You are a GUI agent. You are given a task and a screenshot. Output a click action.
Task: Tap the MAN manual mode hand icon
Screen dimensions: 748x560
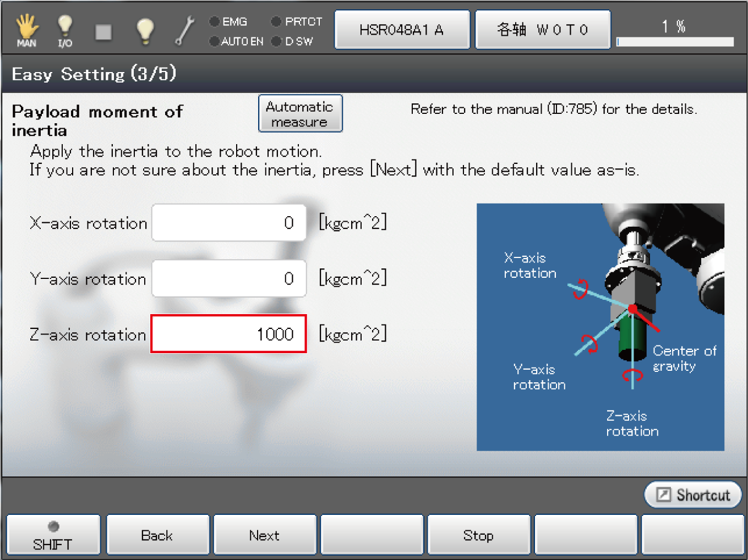coord(26,30)
